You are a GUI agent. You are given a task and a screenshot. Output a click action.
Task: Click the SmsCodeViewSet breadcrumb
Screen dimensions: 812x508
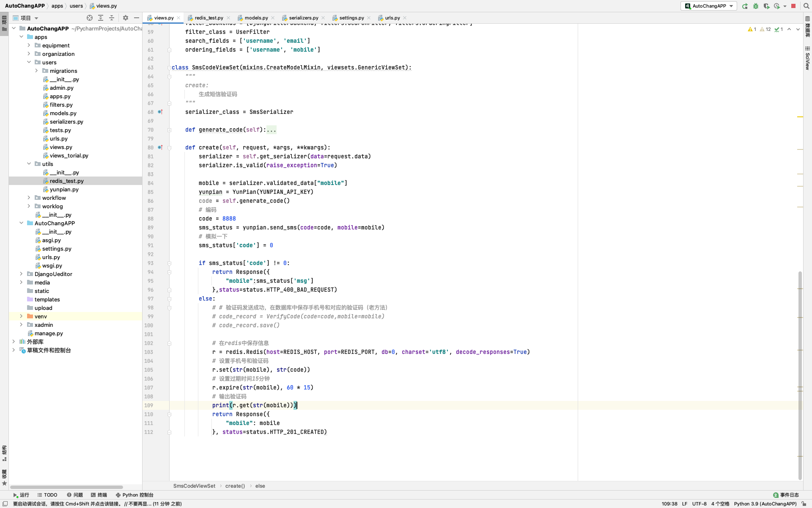[194, 486]
